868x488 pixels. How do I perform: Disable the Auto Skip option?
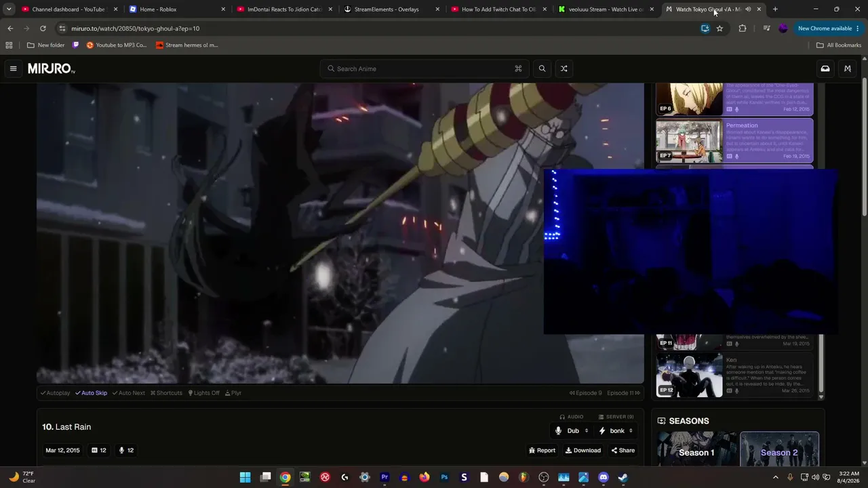click(x=91, y=393)
